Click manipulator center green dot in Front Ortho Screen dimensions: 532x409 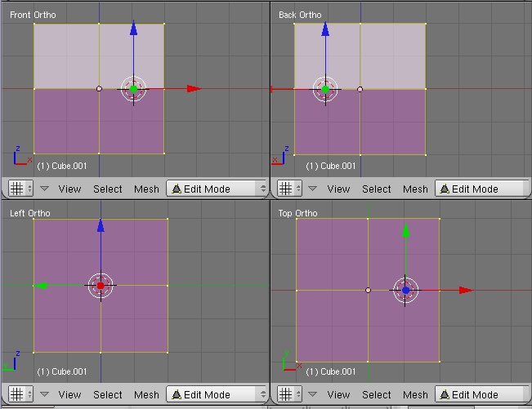(x=134, y=89)
